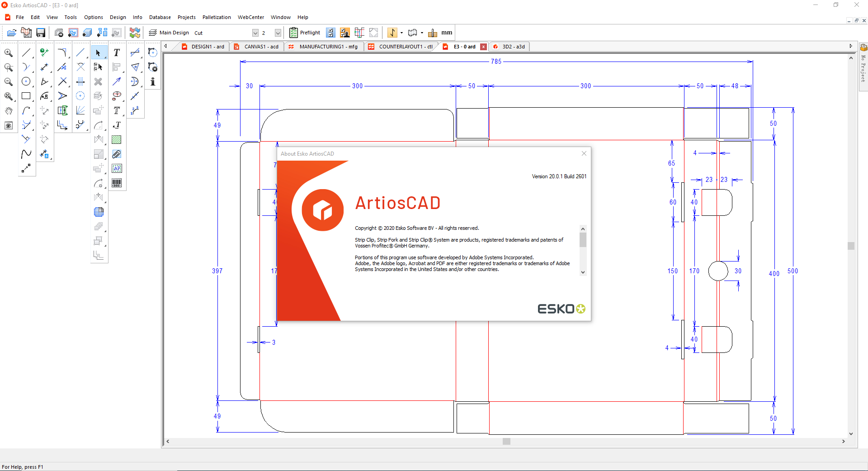Open the dropdown beside the fold angle icon
The height and width of the screenshot is (471, 868).
(401, 33)
